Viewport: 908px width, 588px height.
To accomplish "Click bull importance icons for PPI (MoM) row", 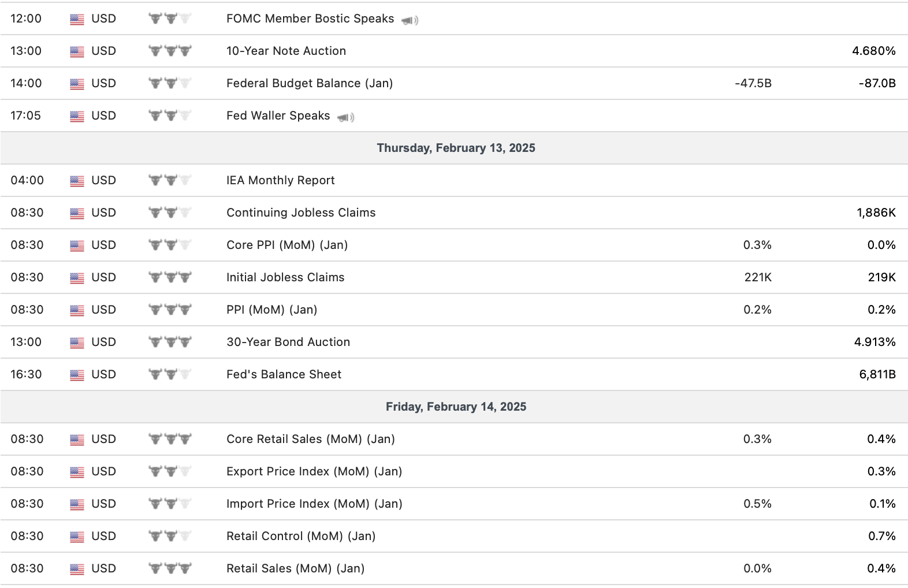I will (x=170, y=310).
